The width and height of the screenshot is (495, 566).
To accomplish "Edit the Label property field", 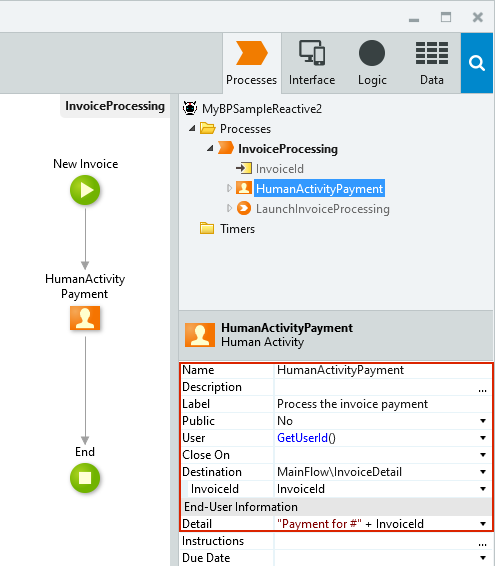I will pos(382,404).
